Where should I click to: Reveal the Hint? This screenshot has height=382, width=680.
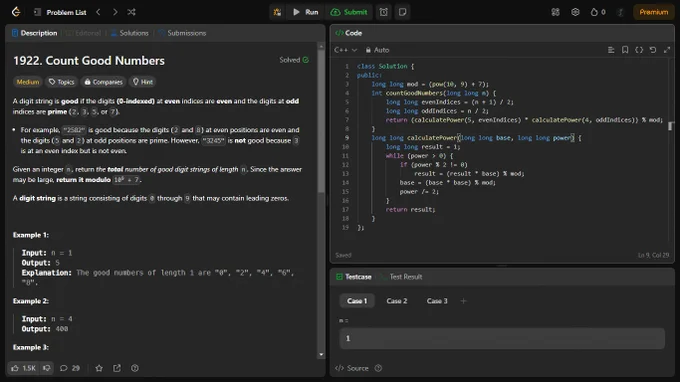(143, 82)
